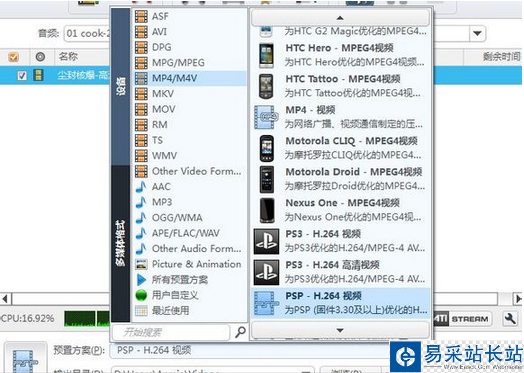
Task: Open the audio track dropdown arrow
Action: coord(477,33)
